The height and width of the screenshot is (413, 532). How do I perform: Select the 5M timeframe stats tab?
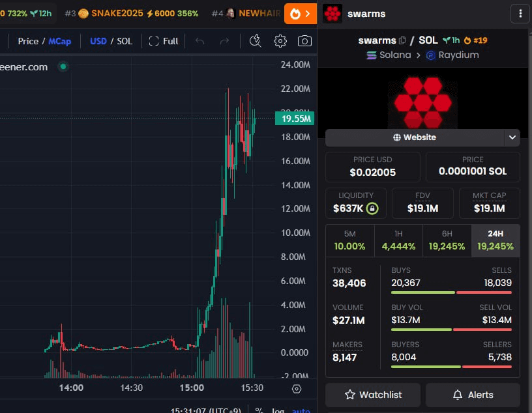[349, 240]
